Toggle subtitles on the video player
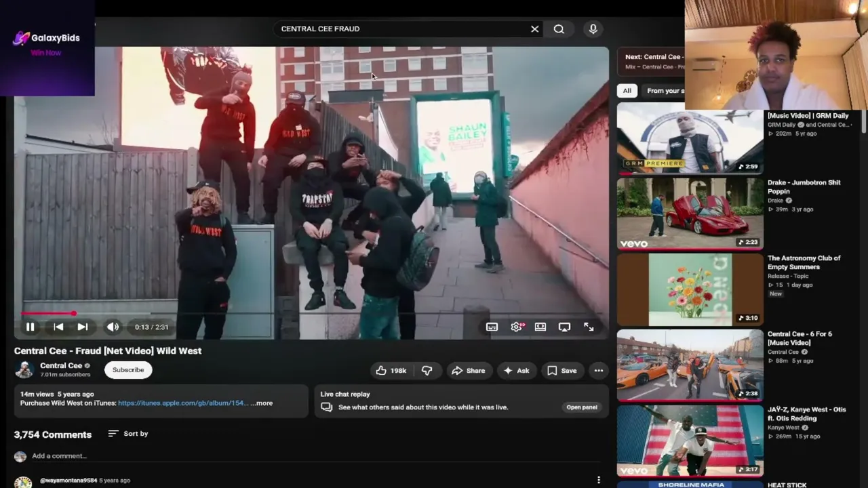Image resolution: width=868 pixels, height=488 pixels. point(492,327)
